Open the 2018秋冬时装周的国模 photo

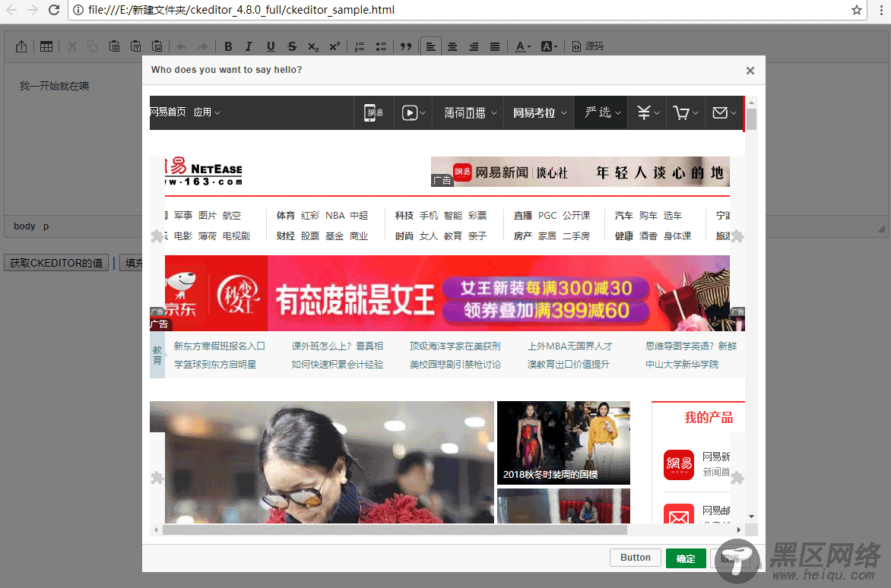point(563,443)
